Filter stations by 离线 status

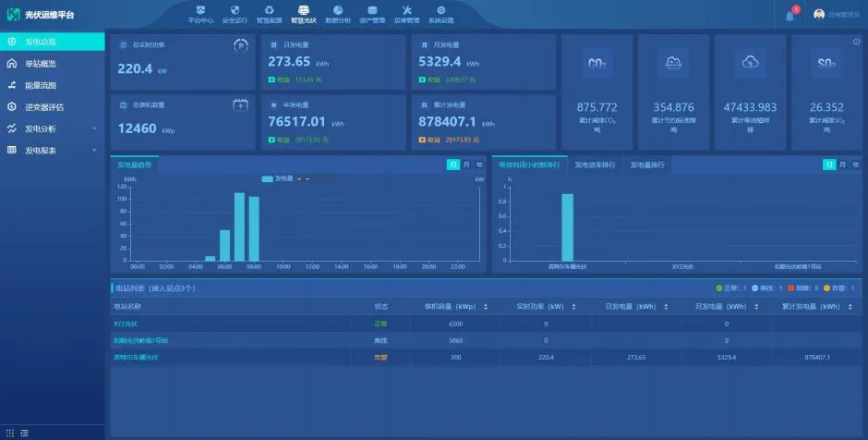tap(766, 288)
